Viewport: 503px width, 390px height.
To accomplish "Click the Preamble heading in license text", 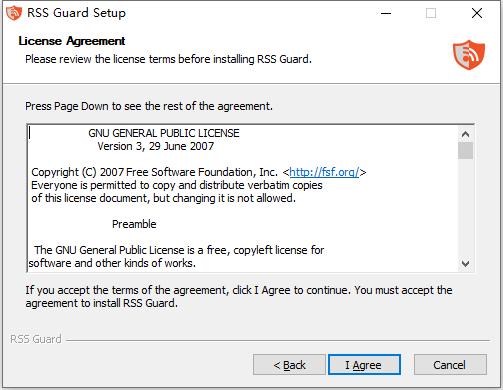I will (x=134, y=224).
